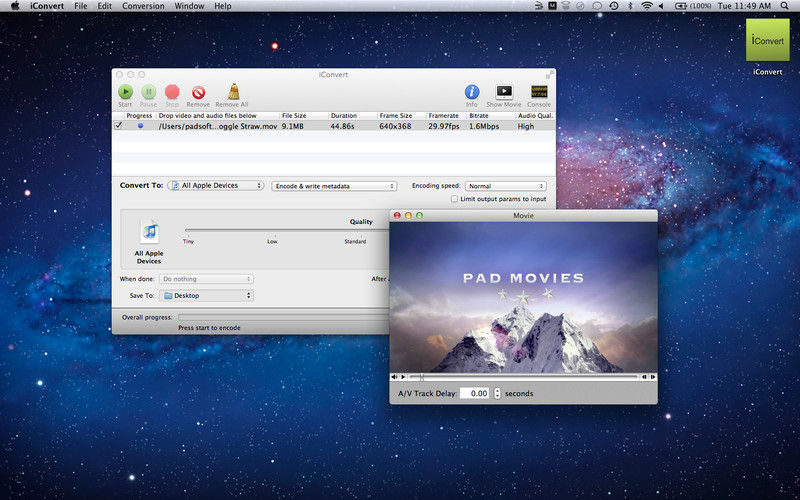Click the volume speaker icon in menu bar
Viewport: 800px width, 500px height.
pos(661,6)
